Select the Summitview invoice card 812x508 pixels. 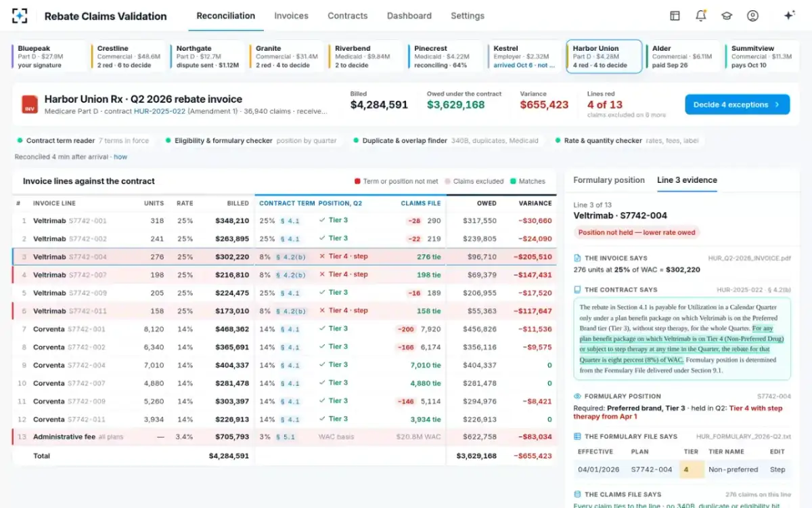762,56
